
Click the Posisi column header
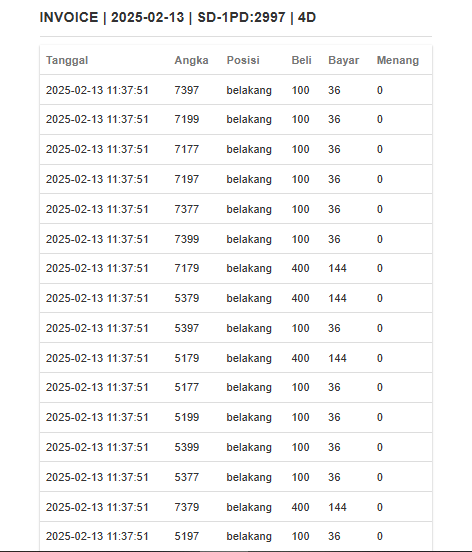[243, 60]
